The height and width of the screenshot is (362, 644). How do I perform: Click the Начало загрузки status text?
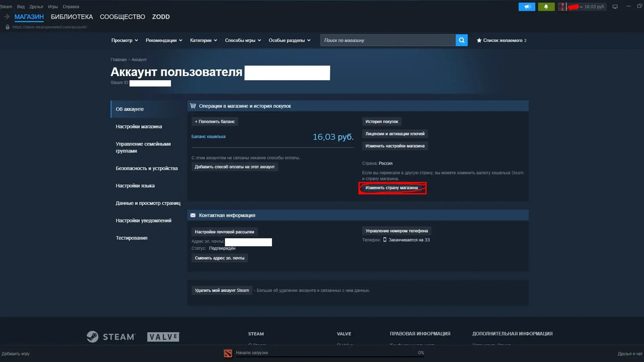click(x=252, y=353)
